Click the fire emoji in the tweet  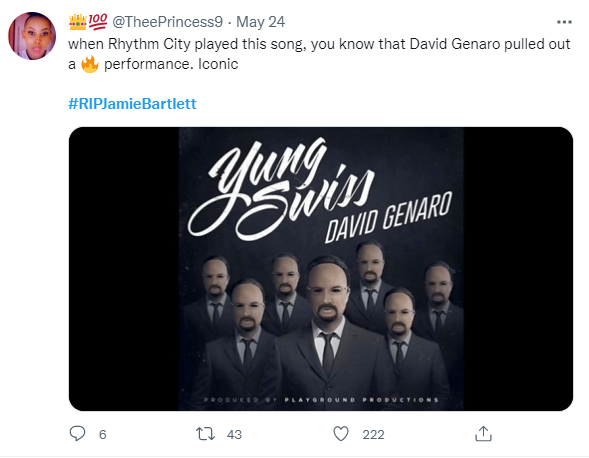90,64
